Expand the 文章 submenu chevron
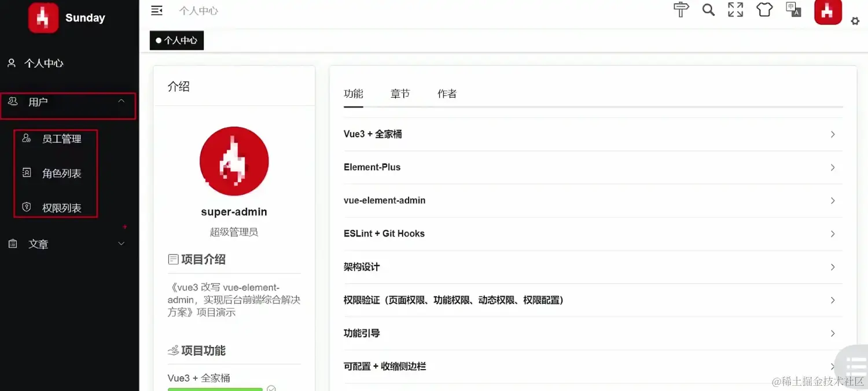This screenshot has width=868, height=391. [122, 244]
